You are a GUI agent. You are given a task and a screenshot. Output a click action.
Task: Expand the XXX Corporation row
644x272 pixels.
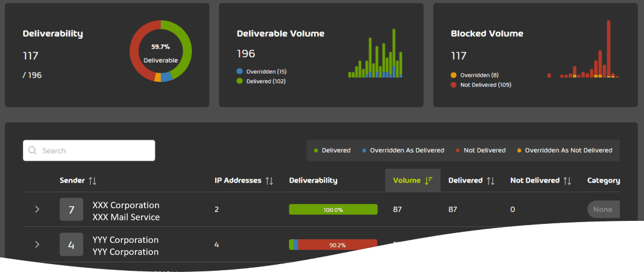tap(37, 209)
